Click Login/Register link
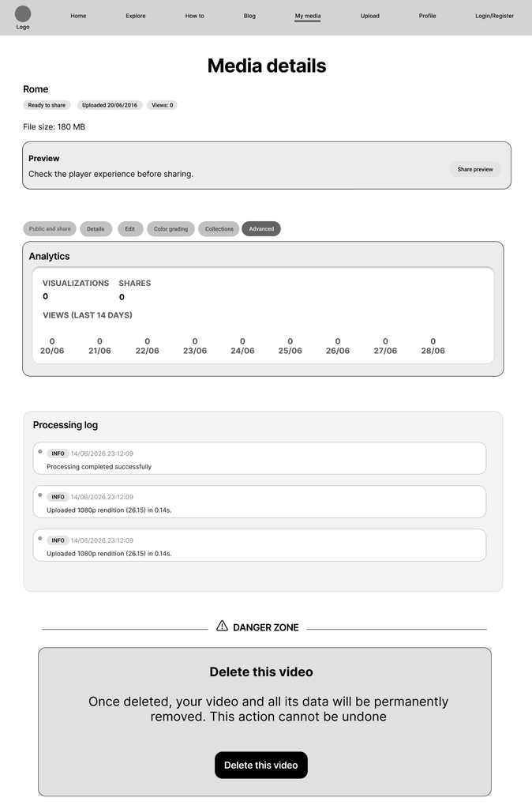This screenshot has width=532, height=809. click(x=494, y=16)
